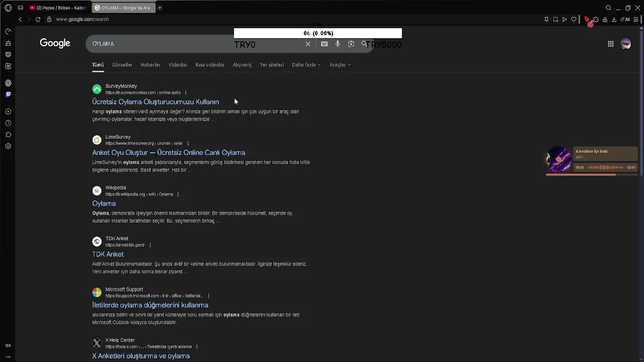Switch to the Kısa videolar tab
644x362 pixels.
click(x=210, y=65)
